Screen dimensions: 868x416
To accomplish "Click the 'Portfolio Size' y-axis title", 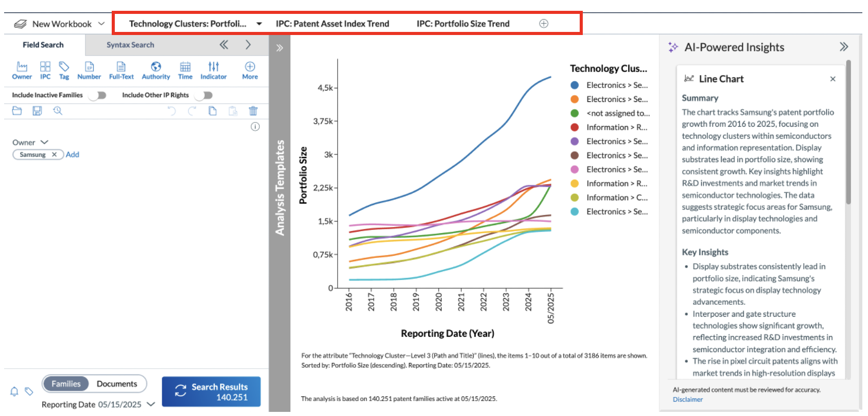I will click(303, 175).
